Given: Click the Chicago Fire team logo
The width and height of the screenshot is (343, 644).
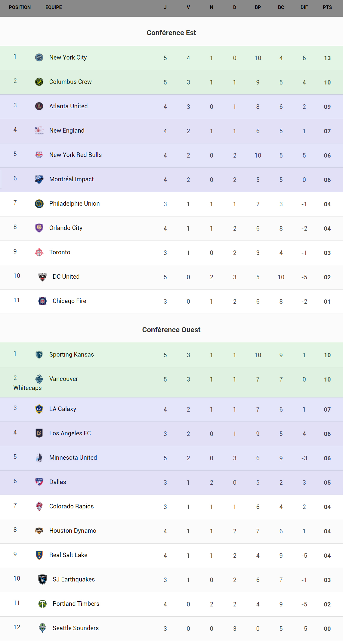Looking at the screenshot, I should (x=42, y=301).
